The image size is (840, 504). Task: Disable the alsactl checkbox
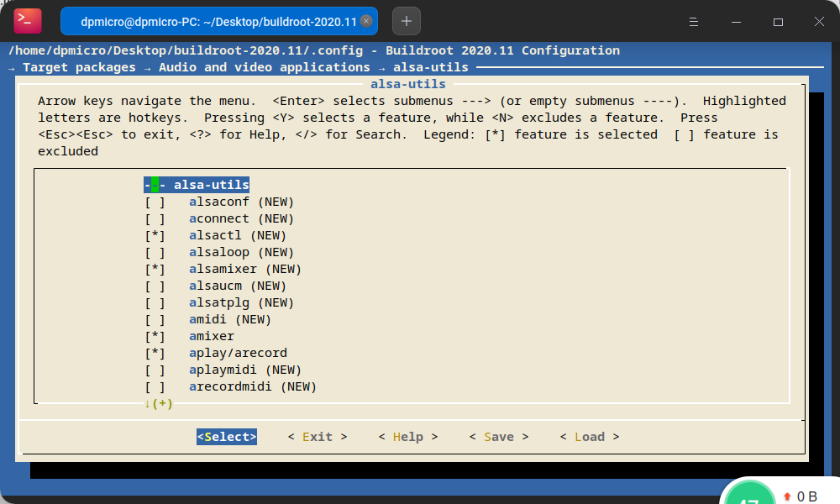pyautogui.click(x=155, y=236)
